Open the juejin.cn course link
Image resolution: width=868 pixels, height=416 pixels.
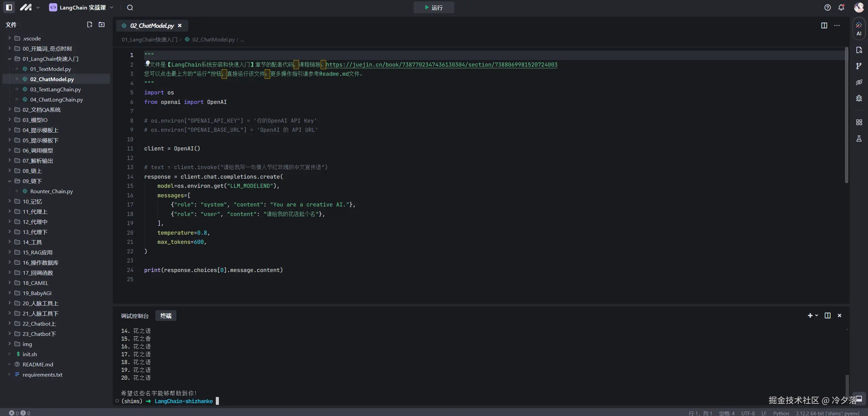coord(441,65)
